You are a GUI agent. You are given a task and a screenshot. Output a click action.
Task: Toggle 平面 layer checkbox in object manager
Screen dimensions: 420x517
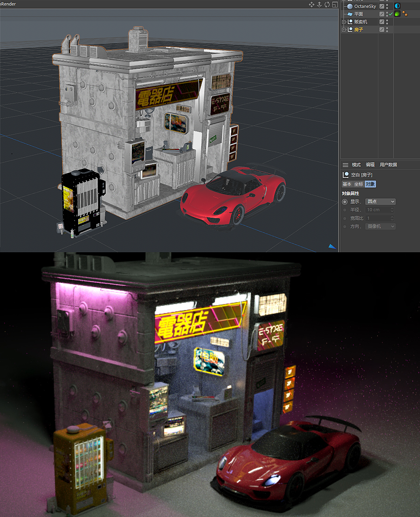(381, 14)
